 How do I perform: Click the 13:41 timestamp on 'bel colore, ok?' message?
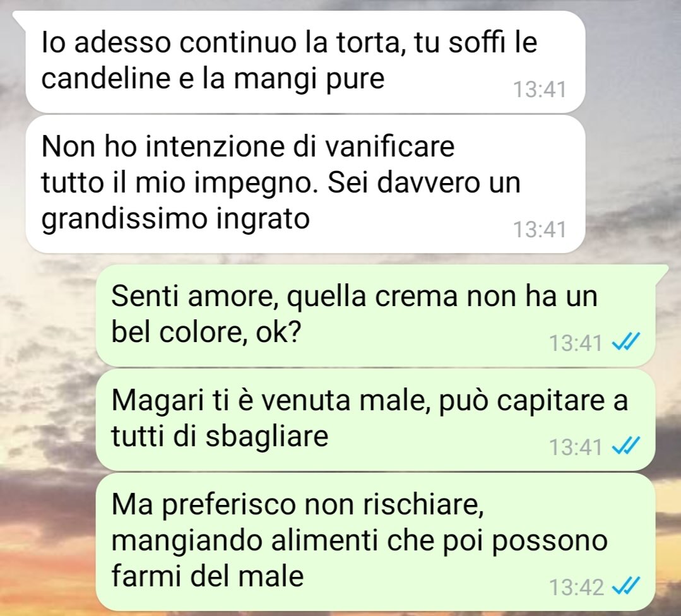tap(576, 343)
